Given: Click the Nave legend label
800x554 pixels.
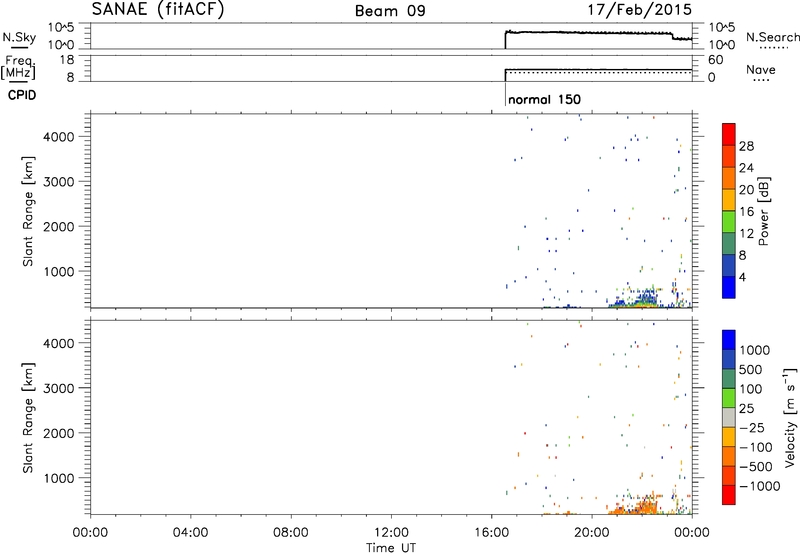Looking at the screenshot, I should tap(761, 69).
